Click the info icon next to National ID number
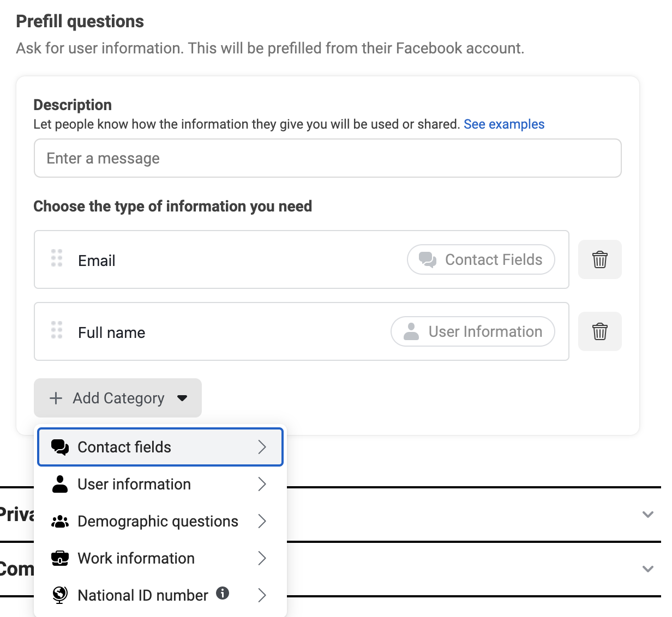The image size is (672, 617). 223,593
